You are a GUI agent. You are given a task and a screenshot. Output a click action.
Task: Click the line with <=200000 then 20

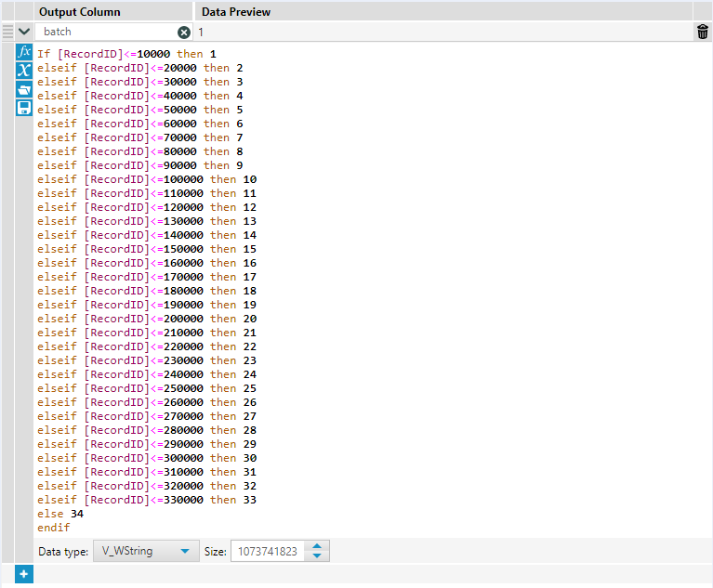click(x=147, y=319)
